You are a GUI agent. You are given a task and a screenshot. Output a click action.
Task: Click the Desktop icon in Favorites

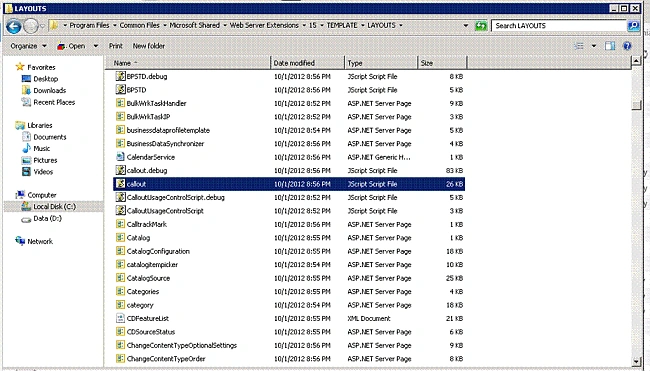[x=26, y=79]
